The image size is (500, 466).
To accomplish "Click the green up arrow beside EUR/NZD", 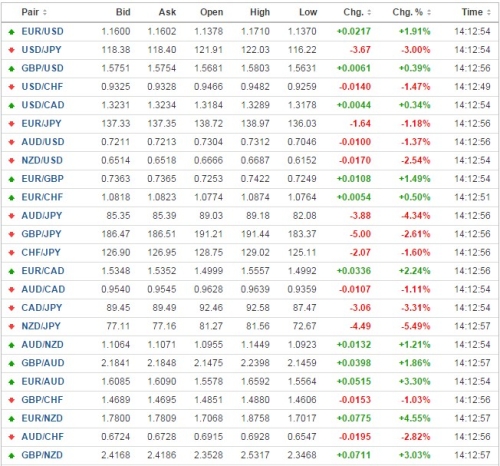I will click(12, 419).
